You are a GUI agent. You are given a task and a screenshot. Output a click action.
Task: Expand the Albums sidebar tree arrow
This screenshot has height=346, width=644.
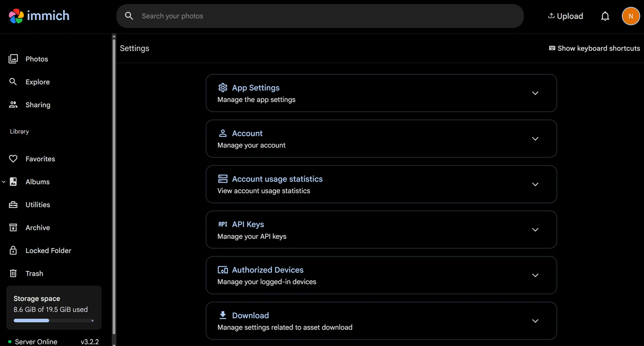pyautogui.click(x=4, y=182)
